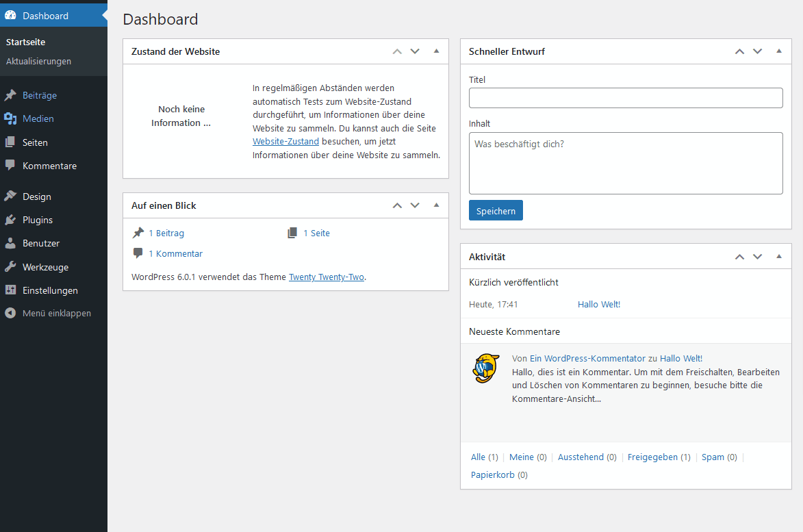The image size is (803, 532).
Task: Click the Medien media icon
Action: click(10, 118)
